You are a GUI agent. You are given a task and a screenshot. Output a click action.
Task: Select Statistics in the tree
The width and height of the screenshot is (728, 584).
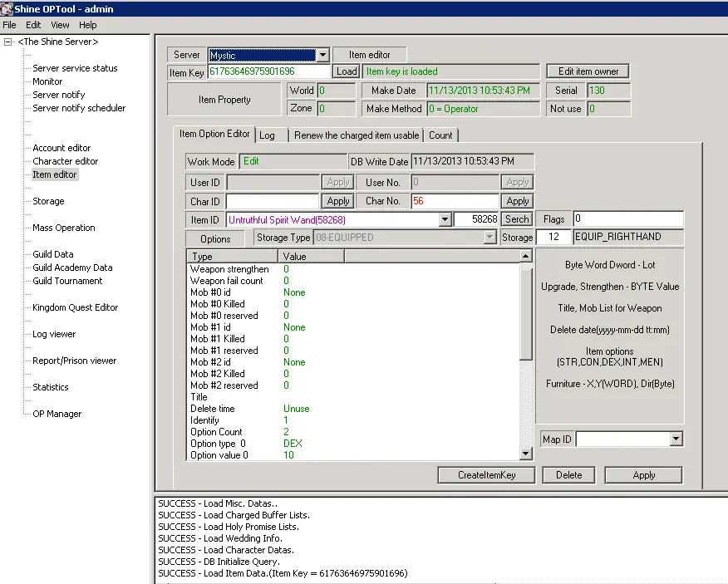[50, 387]
